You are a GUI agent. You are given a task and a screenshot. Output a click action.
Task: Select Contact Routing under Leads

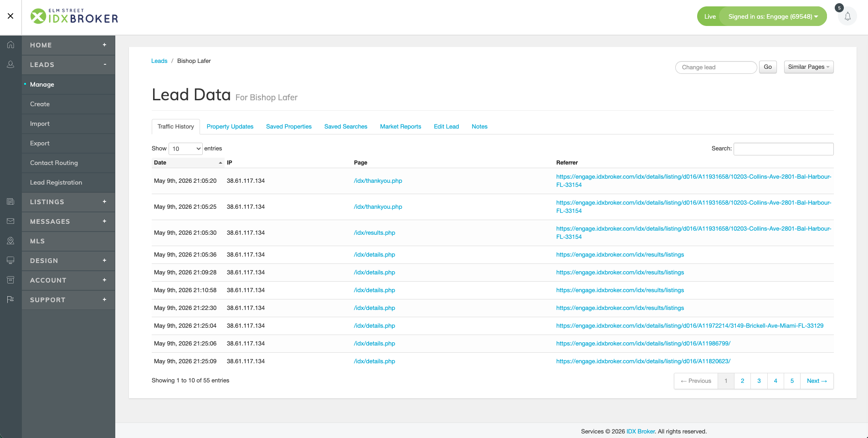[68, 163]
